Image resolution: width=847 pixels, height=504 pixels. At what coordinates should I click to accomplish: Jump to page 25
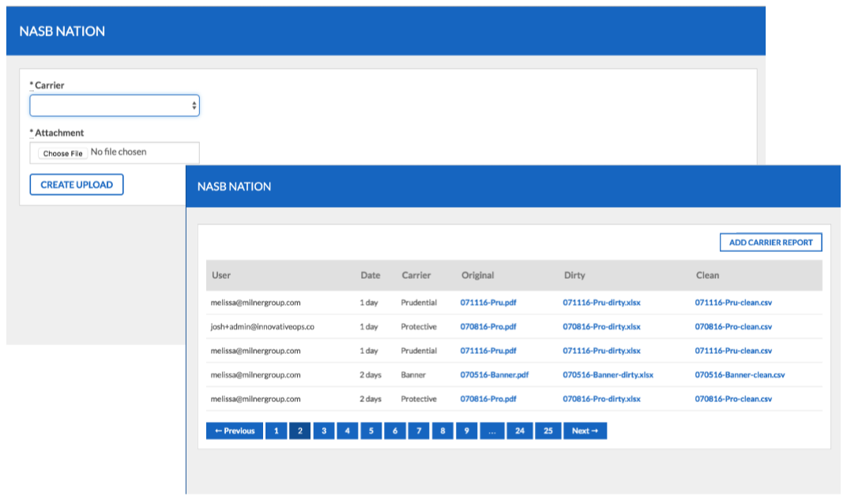click(548, 431)
